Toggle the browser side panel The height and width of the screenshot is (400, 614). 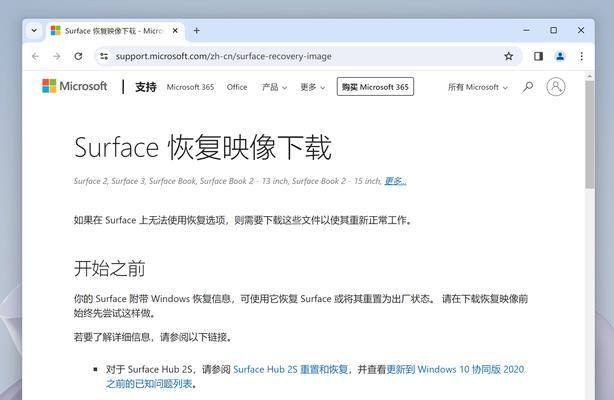538,56
